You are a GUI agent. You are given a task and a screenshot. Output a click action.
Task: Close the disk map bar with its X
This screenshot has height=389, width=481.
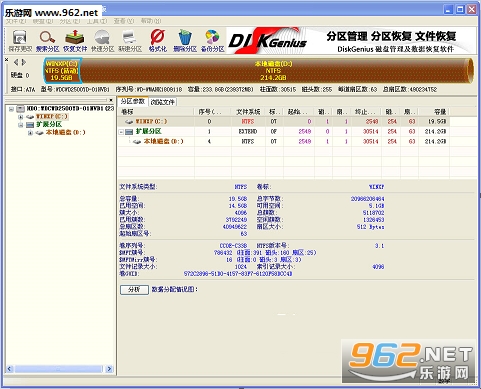click(x=6, y=60)
